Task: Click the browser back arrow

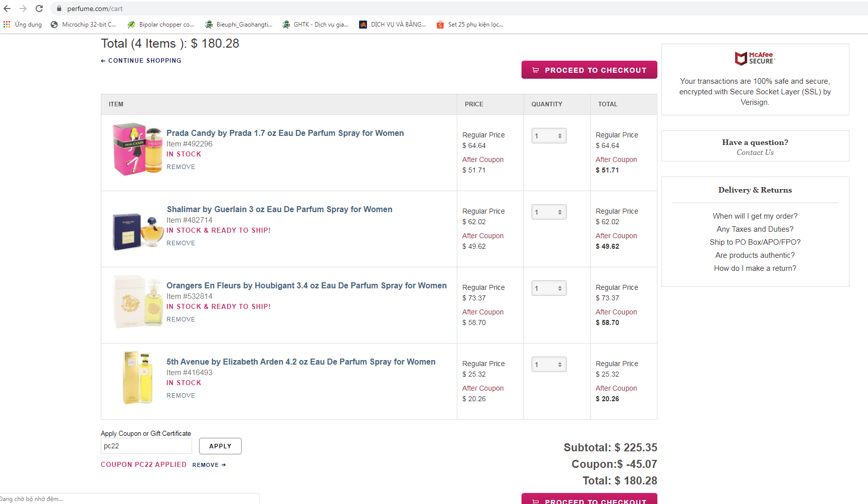Action: [x=7, y=9]
